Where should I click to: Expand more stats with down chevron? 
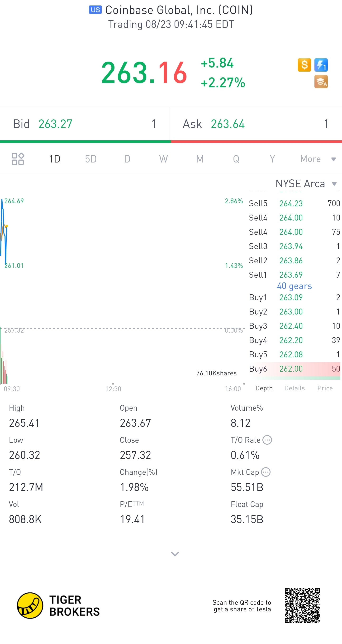pos(175,554)
